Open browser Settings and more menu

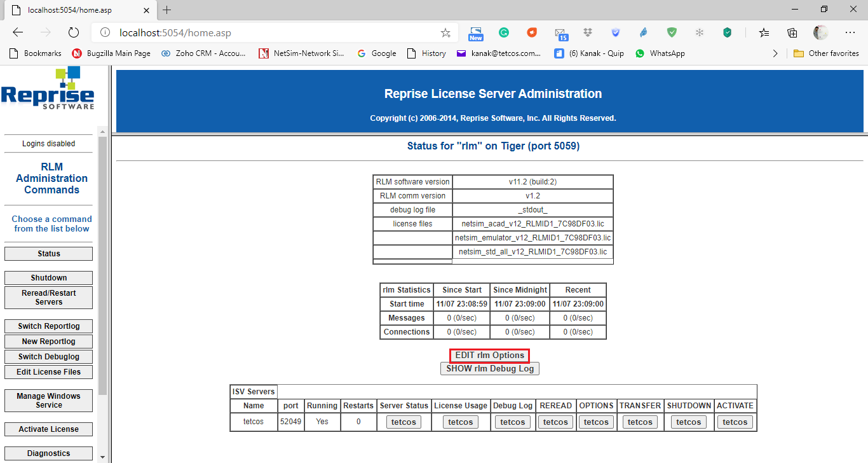point(850,32)
